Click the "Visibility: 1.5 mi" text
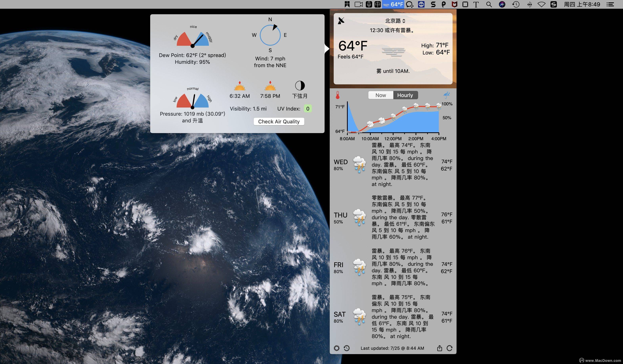Image resolution: width=623 pixels, height=364 pixels. tap(248, 109)
